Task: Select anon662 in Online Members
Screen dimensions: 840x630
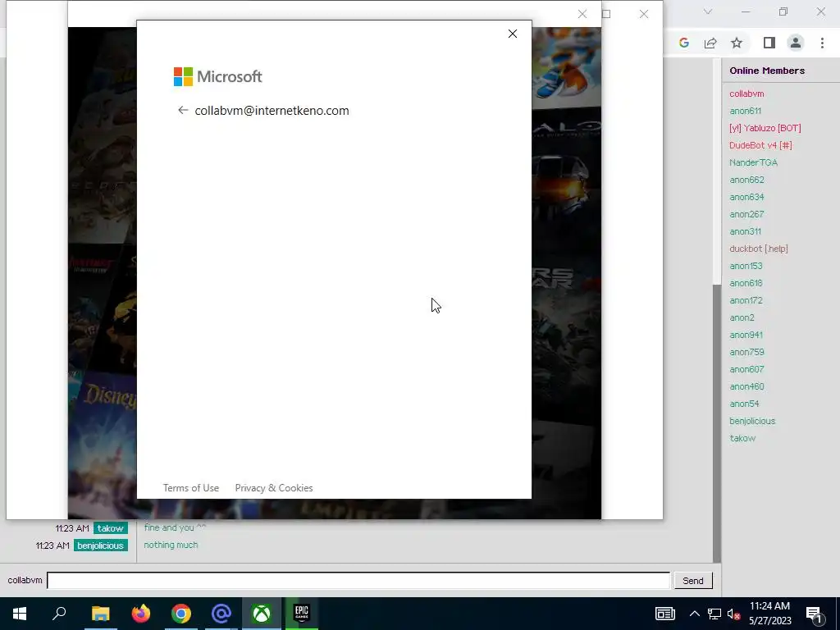Action: 746,180
